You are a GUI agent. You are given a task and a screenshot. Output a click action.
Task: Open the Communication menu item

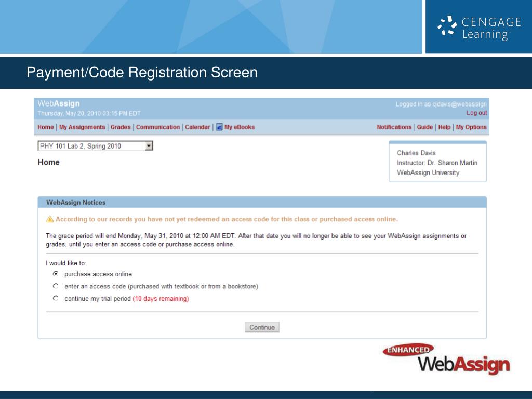[x=158, y=127]
